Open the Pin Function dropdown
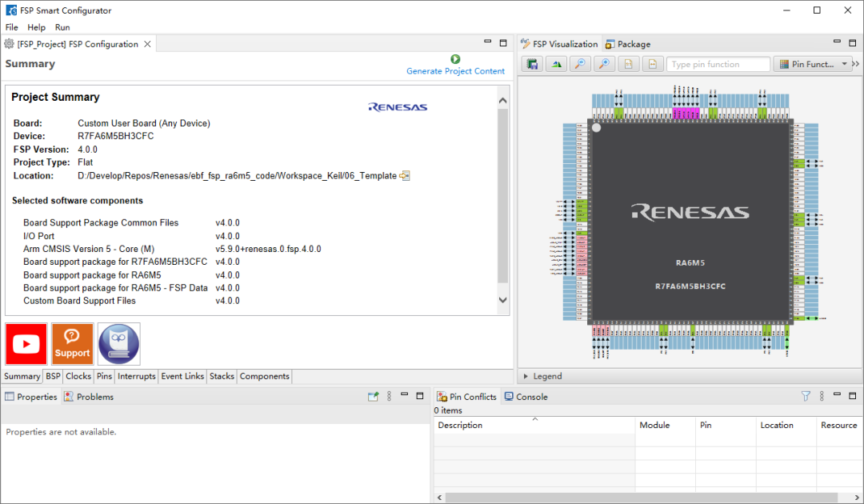This screenshot has height=504, width=864. coord(813,65)
